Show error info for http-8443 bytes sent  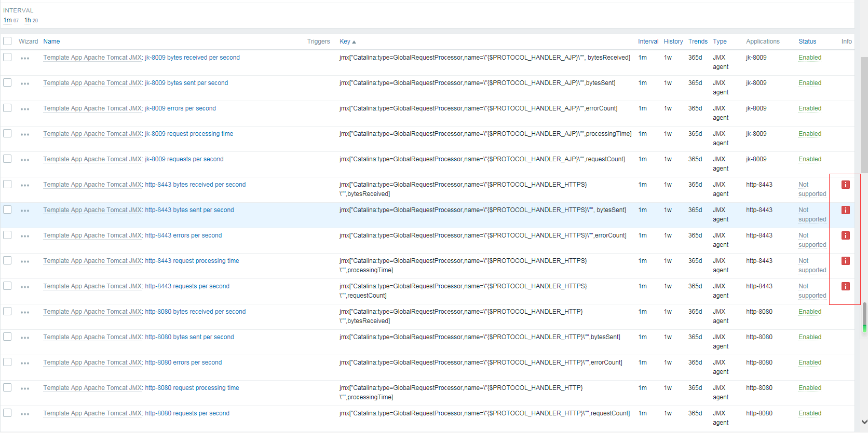[846, 210]
